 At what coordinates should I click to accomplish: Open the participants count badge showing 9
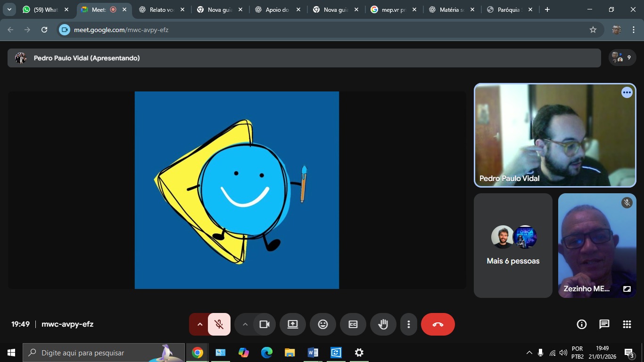(622, 58)
